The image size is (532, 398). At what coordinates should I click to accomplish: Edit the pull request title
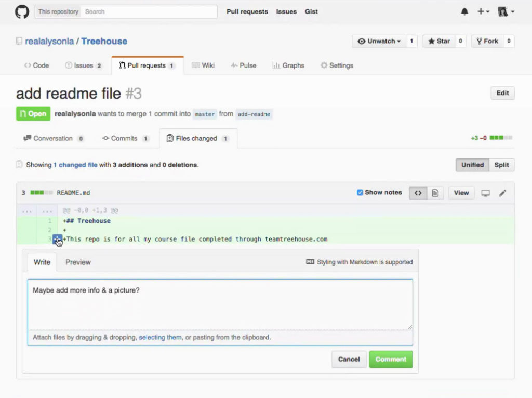(x=502, y=93)
